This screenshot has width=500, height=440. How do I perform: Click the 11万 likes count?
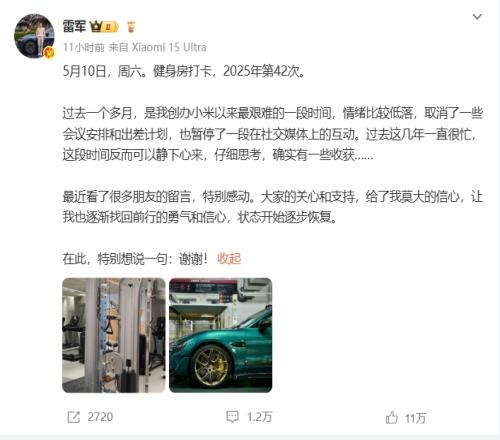[415, 418]
